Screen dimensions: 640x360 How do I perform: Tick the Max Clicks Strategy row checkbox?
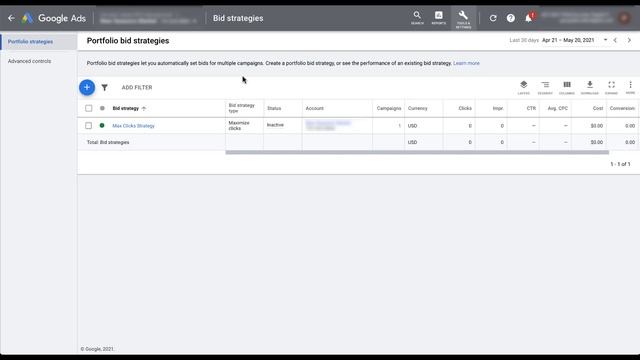click(x=89, y=126)
